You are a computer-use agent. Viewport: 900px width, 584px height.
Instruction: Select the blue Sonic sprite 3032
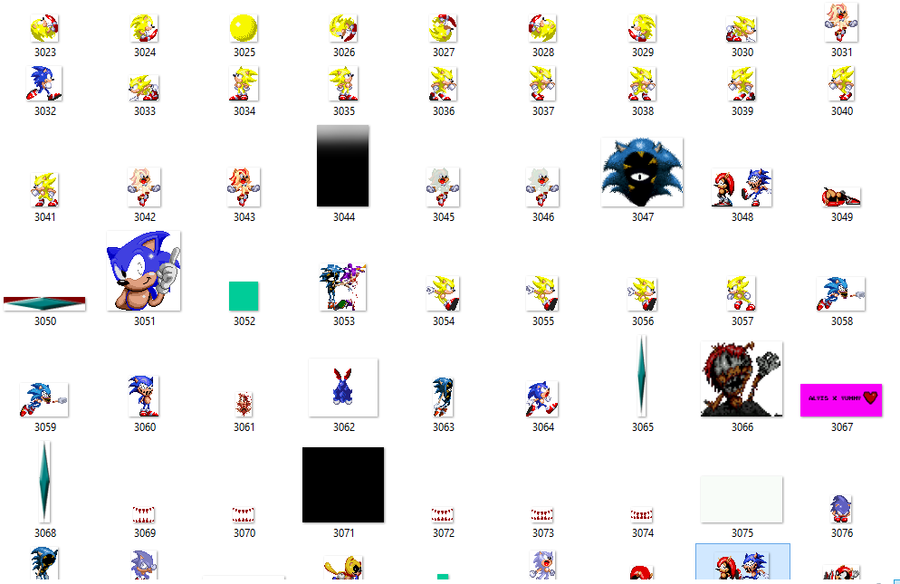coord(44,83)
